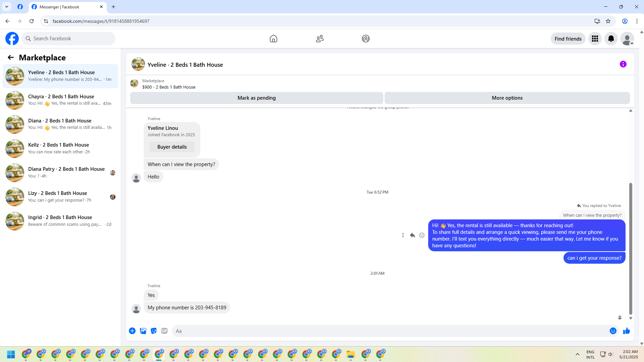The width and height of the screenshot is (644, 362).
Task: Click the browser address bar URL
Action: [101, 21]
